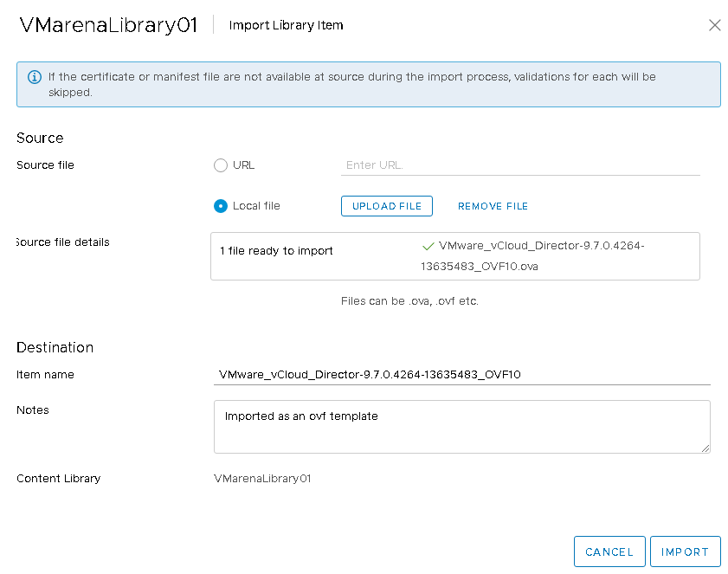728x574 pixels.
Task: Click the UPLOAD FILE button
Action: tap(387, 206)
